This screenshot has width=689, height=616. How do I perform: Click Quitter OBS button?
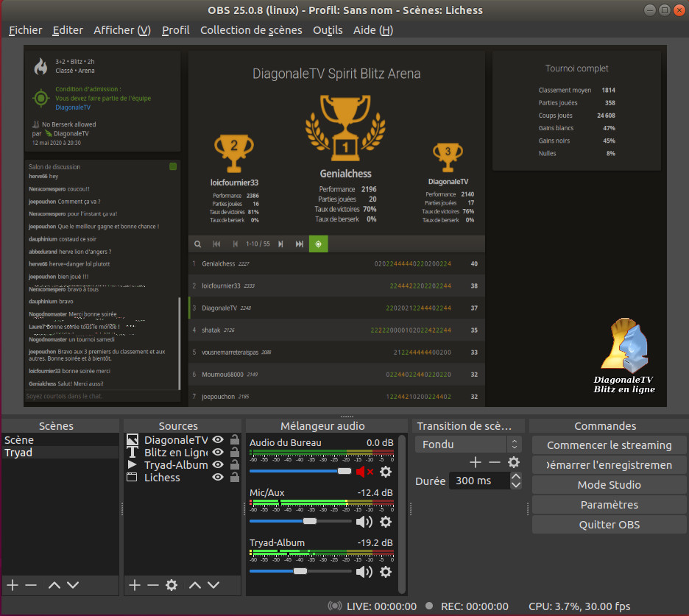609,525
